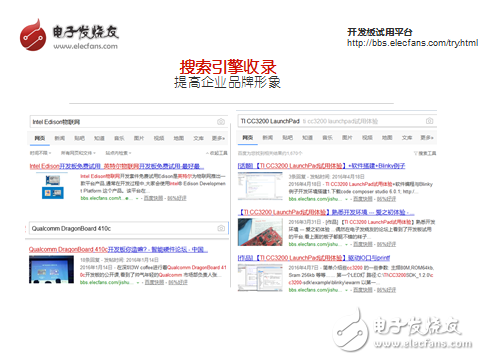Screen dimensions: 480x360
Task: Click camera icon in TI CC3200 search box
Action: 429,121
